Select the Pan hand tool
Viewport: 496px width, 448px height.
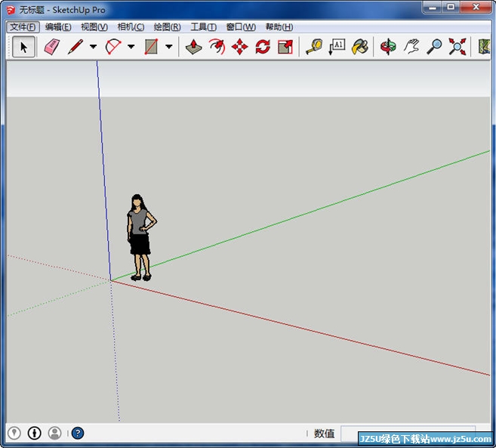point(411,47)
